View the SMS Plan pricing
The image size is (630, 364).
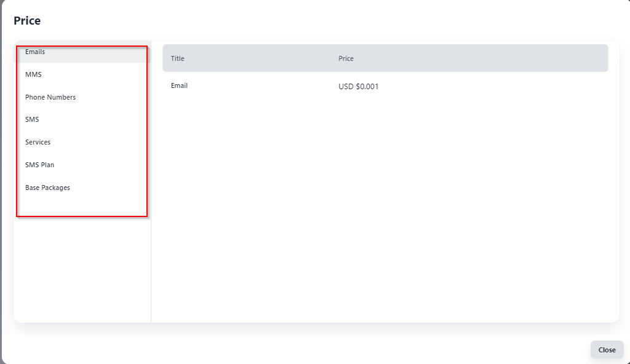click(39, 165)
